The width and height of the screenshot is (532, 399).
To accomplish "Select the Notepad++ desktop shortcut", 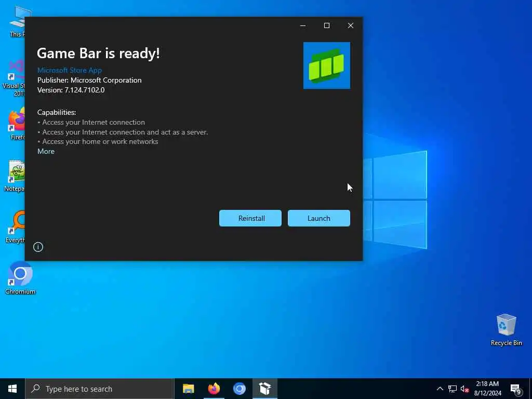I will pyautogui.click(x=14, y=176).
